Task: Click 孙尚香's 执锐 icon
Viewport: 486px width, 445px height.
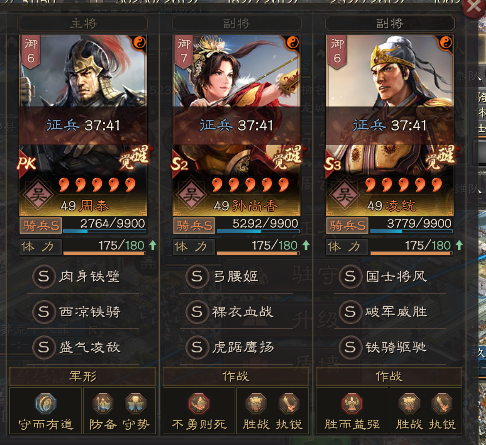Action: click(289, 403)
